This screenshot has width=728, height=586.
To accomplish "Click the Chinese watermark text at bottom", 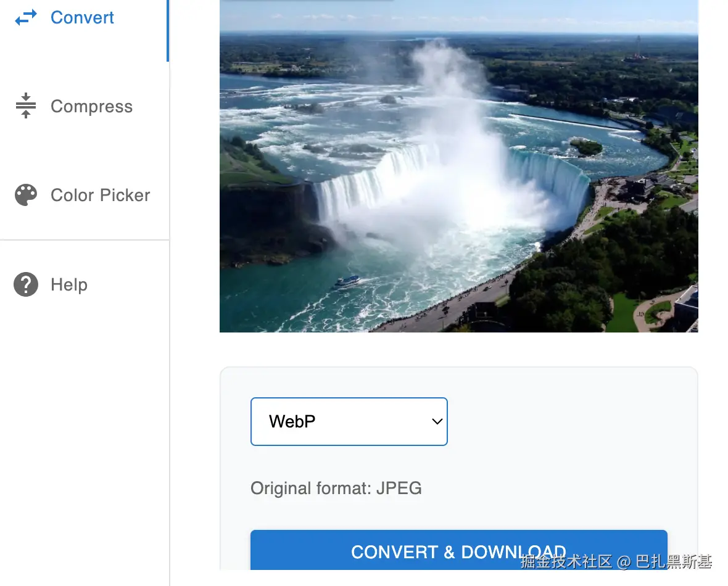I will tap(616, 561).
